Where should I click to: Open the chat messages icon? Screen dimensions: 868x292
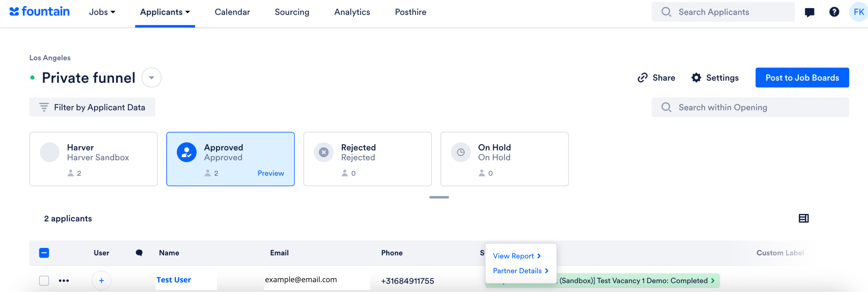809,13
